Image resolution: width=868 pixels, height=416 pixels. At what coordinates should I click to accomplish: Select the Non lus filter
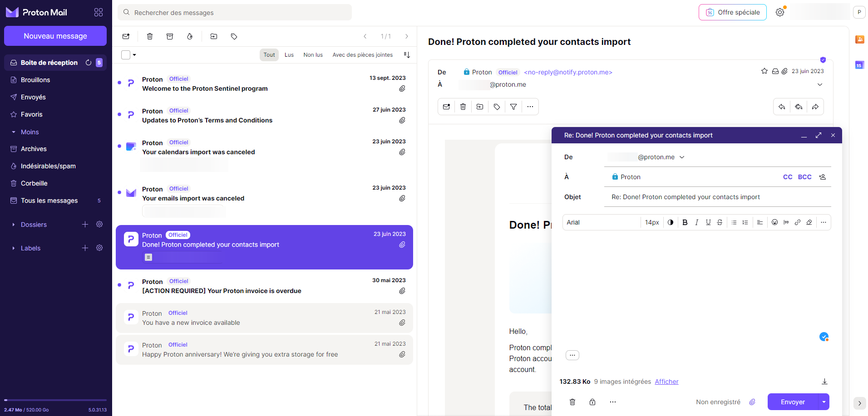[313, 55]
